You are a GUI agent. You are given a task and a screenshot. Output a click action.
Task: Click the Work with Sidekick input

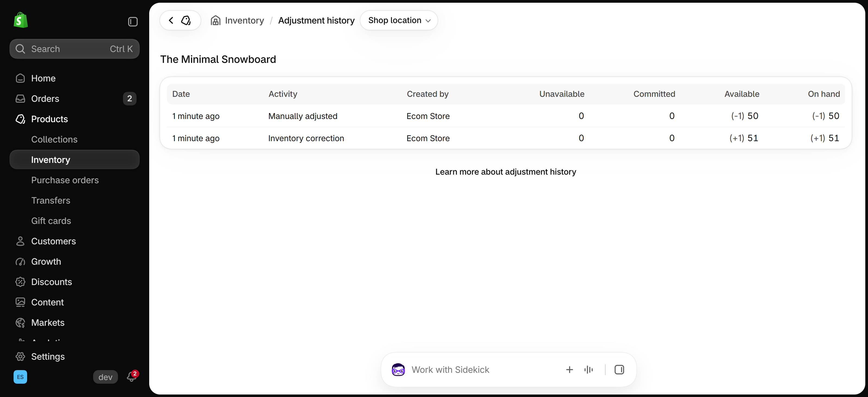coord(450,370)
